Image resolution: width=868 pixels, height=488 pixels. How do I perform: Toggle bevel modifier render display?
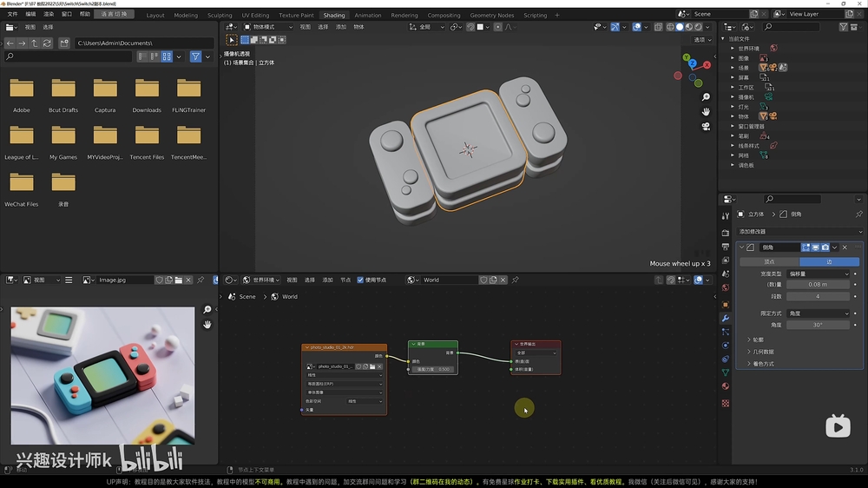(x=825, y=247)
